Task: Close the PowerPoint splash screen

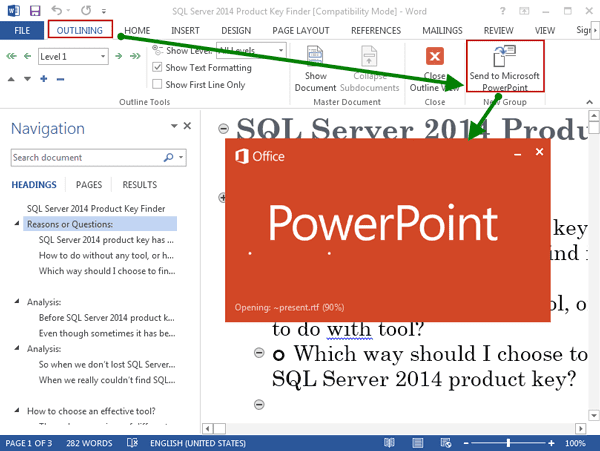Action: pos(540,152)
